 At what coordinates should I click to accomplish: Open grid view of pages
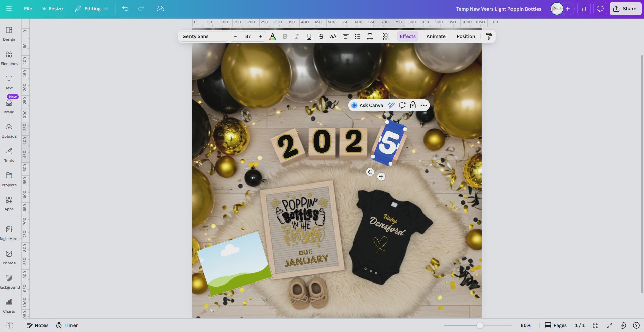pos(595,325)
